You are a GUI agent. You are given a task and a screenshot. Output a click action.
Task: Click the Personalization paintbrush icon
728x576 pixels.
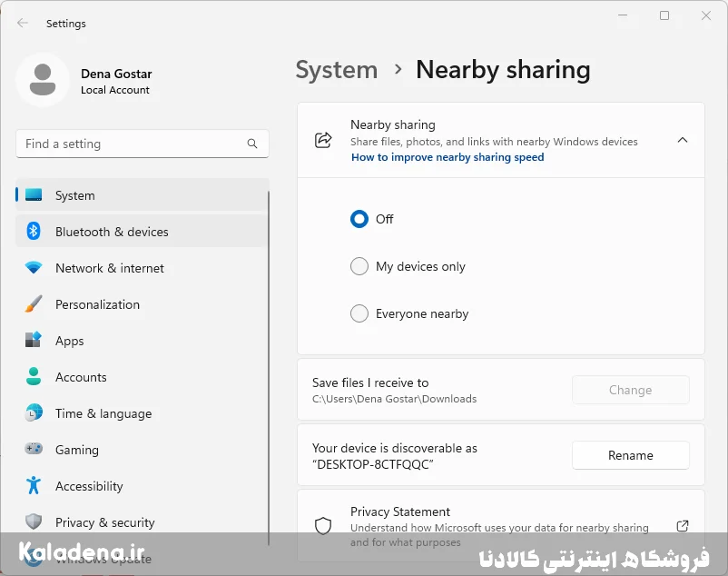(x=34, y=303)
